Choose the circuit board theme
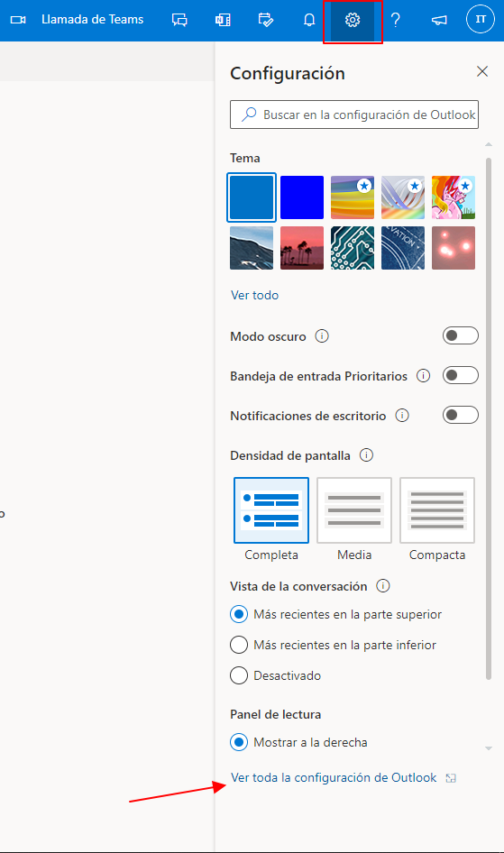Viewport: 504px width, 853px height. [353, 248]
